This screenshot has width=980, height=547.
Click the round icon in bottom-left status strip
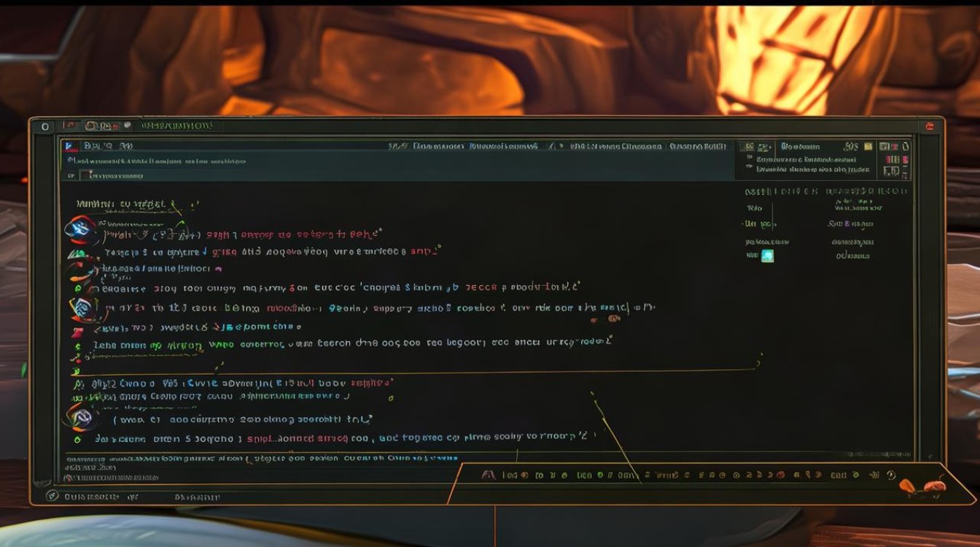click(x=52, y=496)
